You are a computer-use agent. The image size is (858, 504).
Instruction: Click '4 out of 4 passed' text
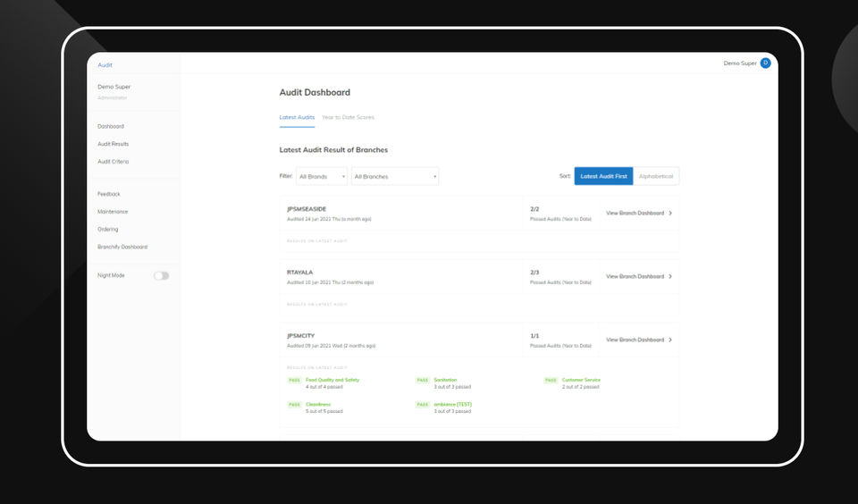(x=324, y=387)
